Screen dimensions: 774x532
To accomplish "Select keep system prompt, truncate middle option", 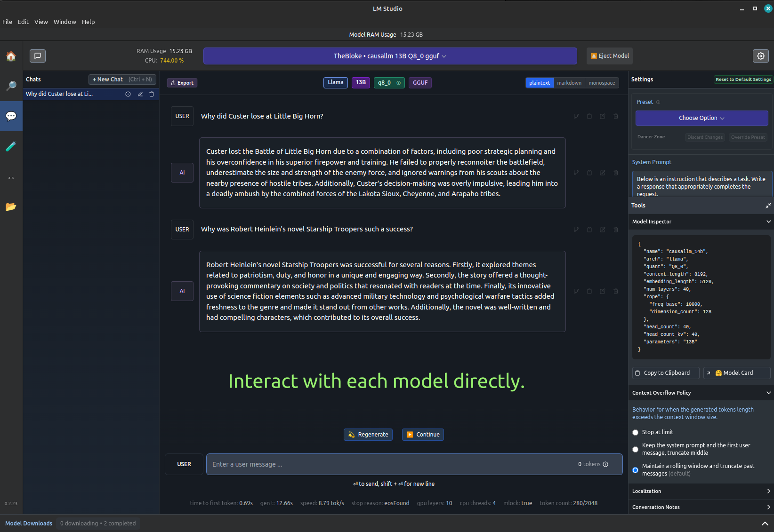I will (635, 449).
